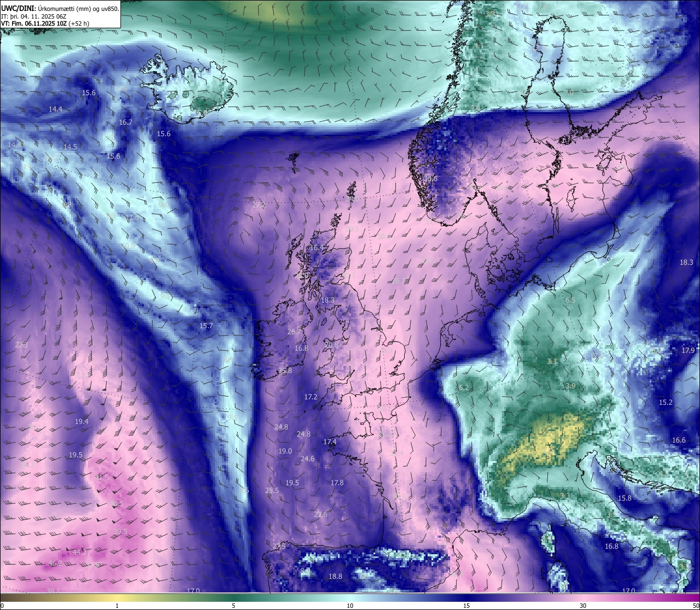Click the 15.8 value label
This screenshot has width=700, height=610.
coord(625,498)
